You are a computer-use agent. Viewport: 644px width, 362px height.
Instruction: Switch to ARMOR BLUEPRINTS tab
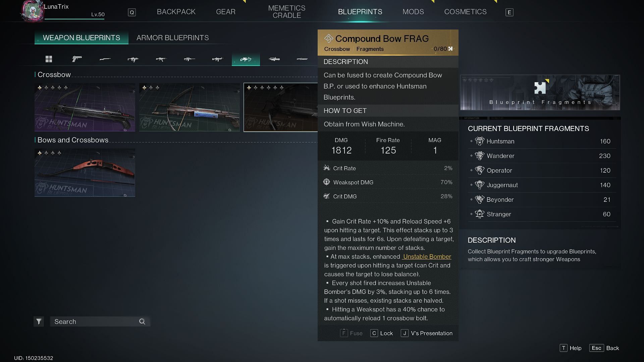tap(172, 38)
